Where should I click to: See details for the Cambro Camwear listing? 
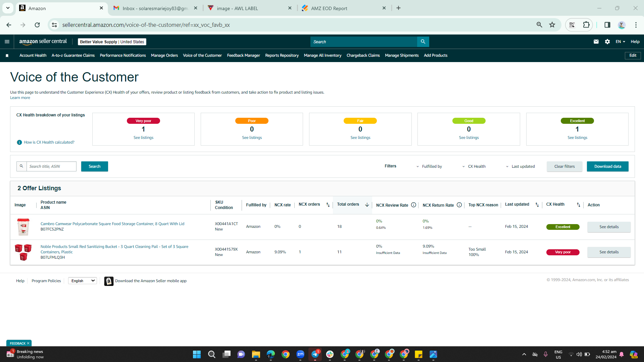click(609, 227)
